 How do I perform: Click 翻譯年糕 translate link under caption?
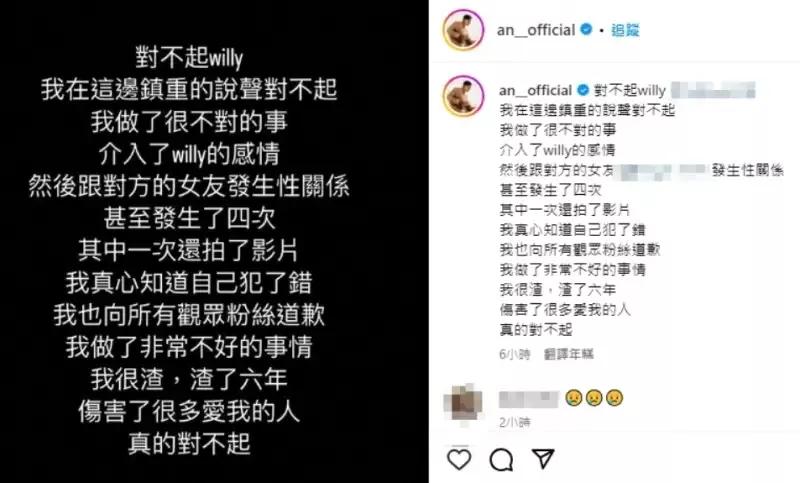[x=568, y=353]
